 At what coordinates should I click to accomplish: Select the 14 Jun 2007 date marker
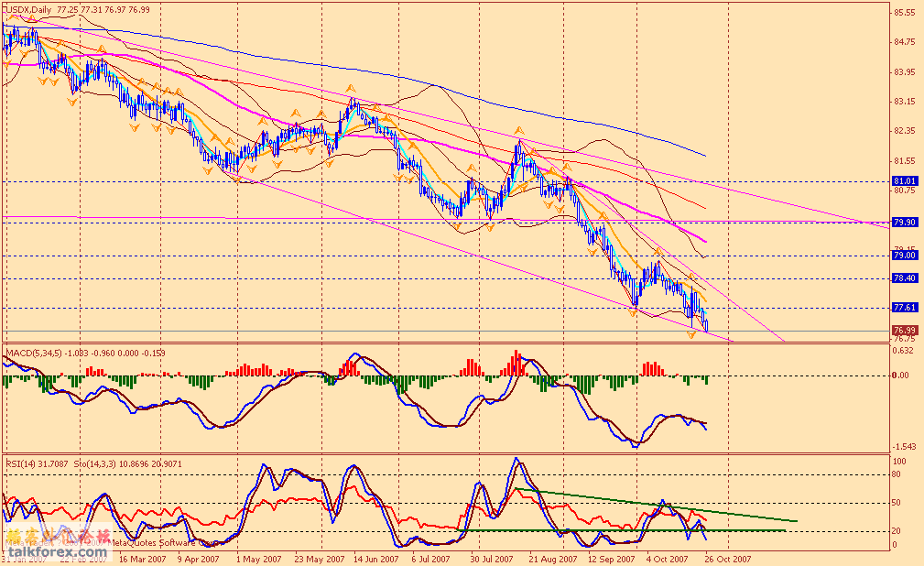375,557
